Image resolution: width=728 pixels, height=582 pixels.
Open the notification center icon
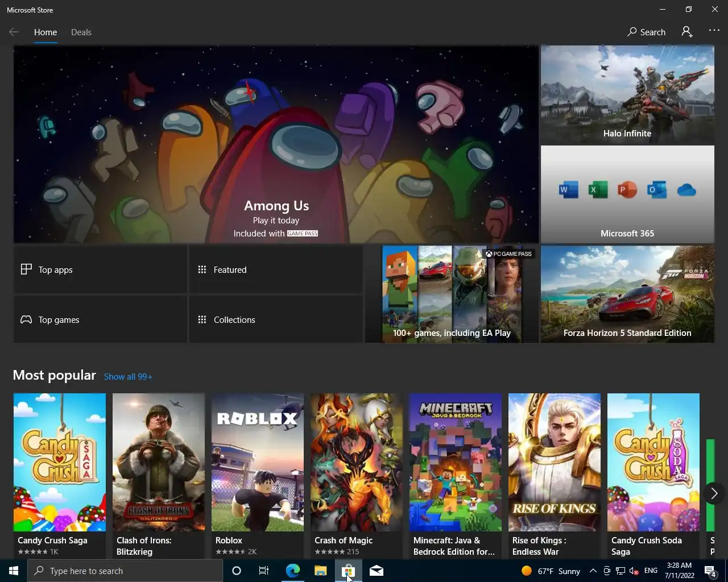[x=710, y=571]
